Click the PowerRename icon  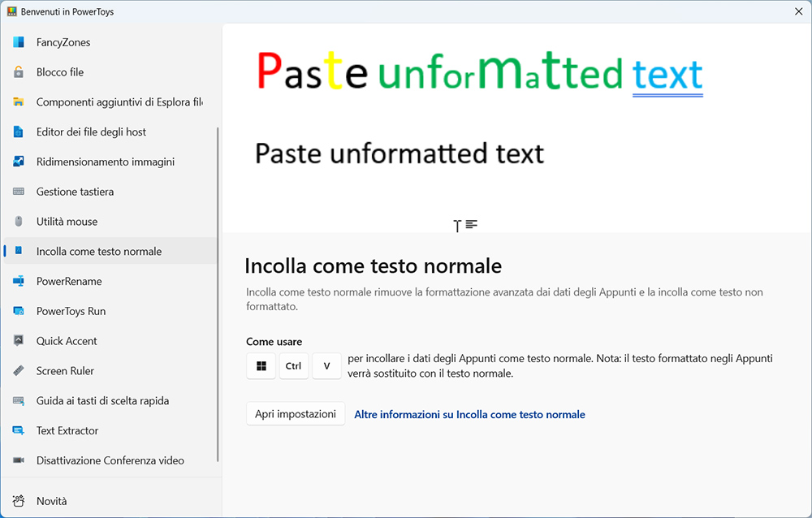click(19, 281)
